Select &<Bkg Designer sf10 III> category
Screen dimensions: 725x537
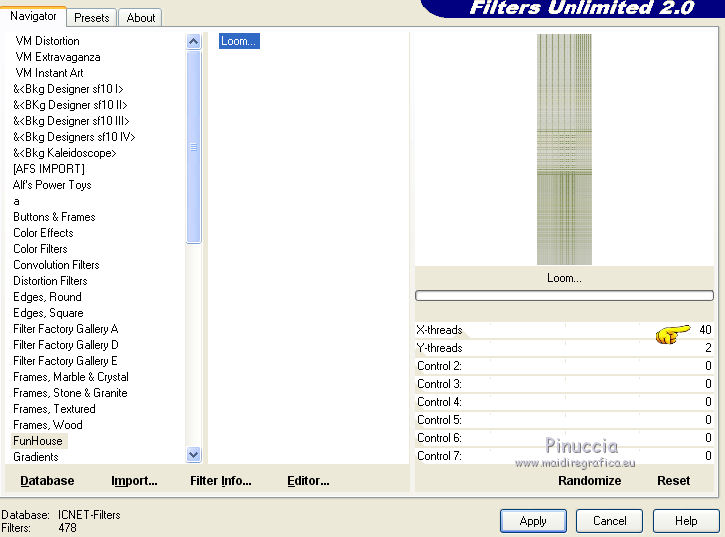(71, 121)
